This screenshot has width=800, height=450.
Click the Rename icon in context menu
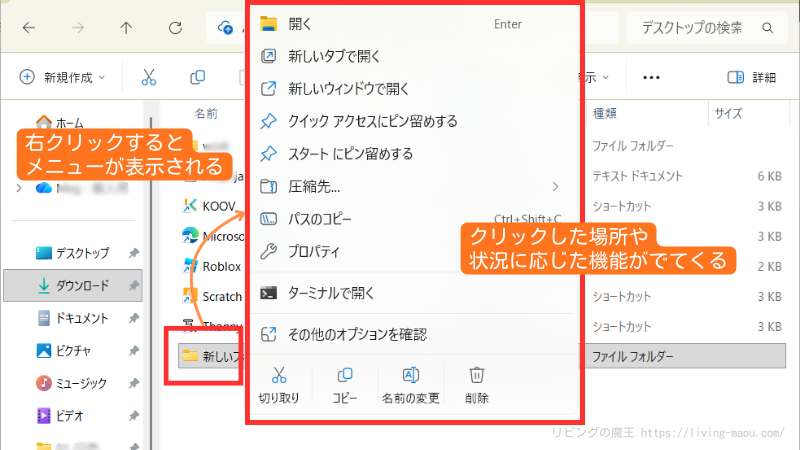coord(410,377)
